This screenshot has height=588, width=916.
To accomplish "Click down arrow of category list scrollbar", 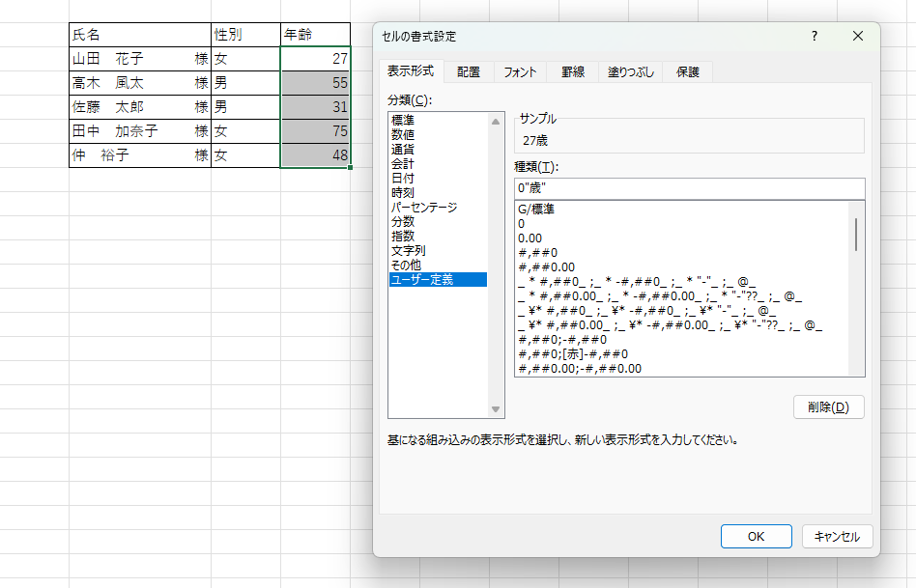I will (x=497, y=410).
